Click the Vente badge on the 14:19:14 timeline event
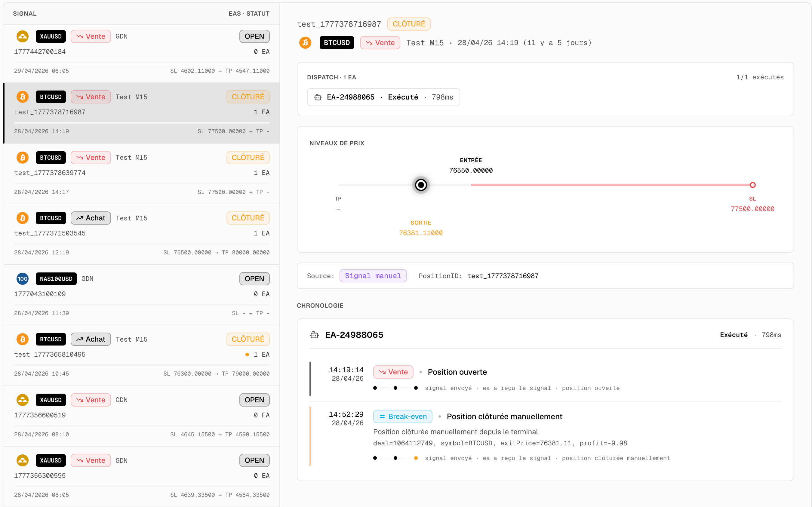 click(393, 372)
